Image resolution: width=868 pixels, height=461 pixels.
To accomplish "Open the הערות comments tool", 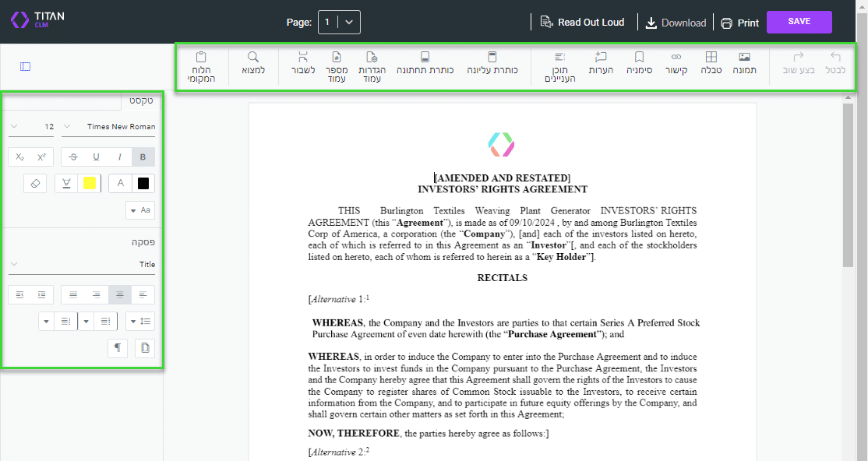I will (x=600, y=63).
